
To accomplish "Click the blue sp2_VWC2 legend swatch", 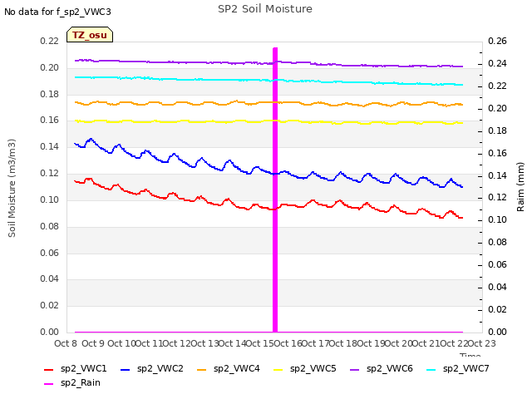I will pos(126,369).
